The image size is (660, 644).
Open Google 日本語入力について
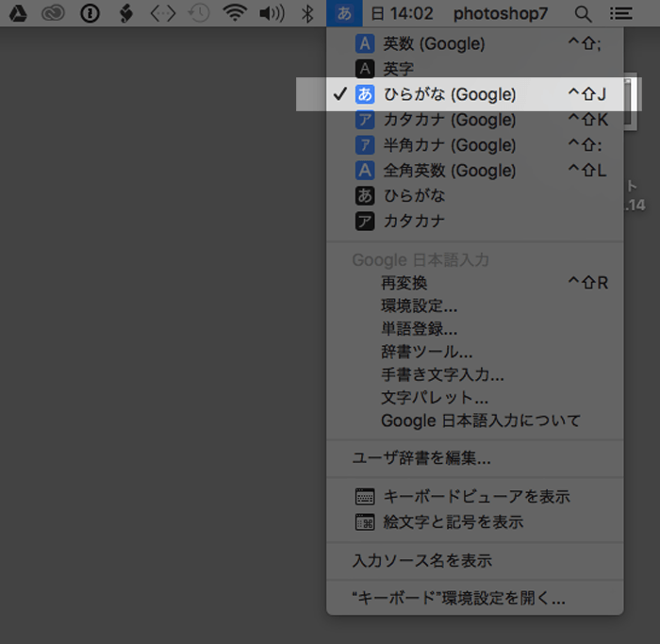[x=475, y=421]
